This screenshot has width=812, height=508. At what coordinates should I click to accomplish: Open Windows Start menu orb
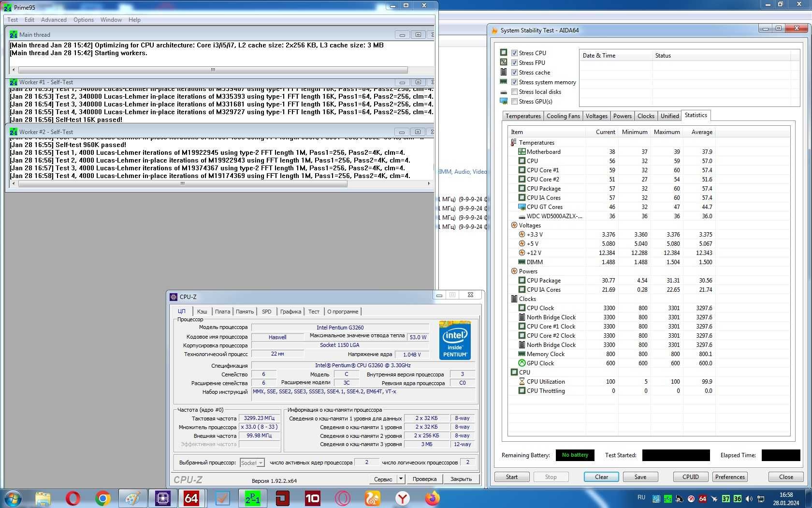coord(13,498)
